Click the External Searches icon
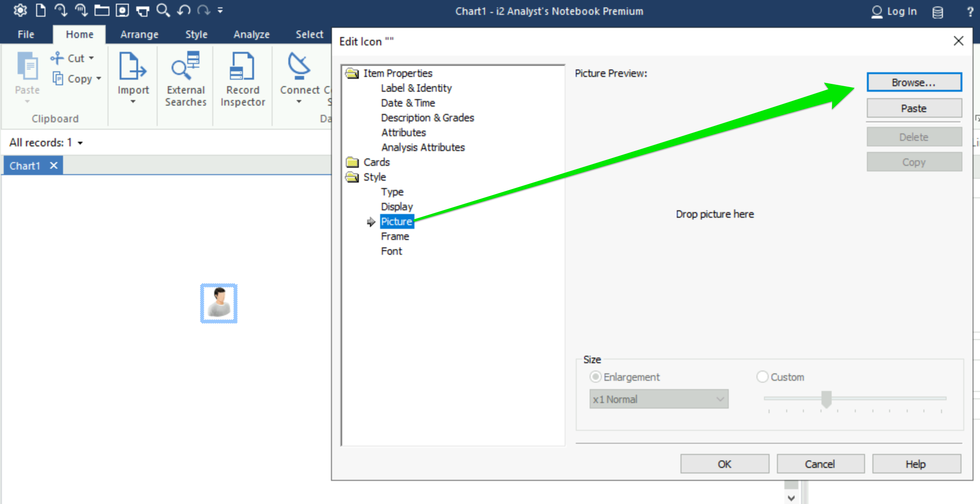The width and height of the screenshot is (980, 504). tap(185, 66)
